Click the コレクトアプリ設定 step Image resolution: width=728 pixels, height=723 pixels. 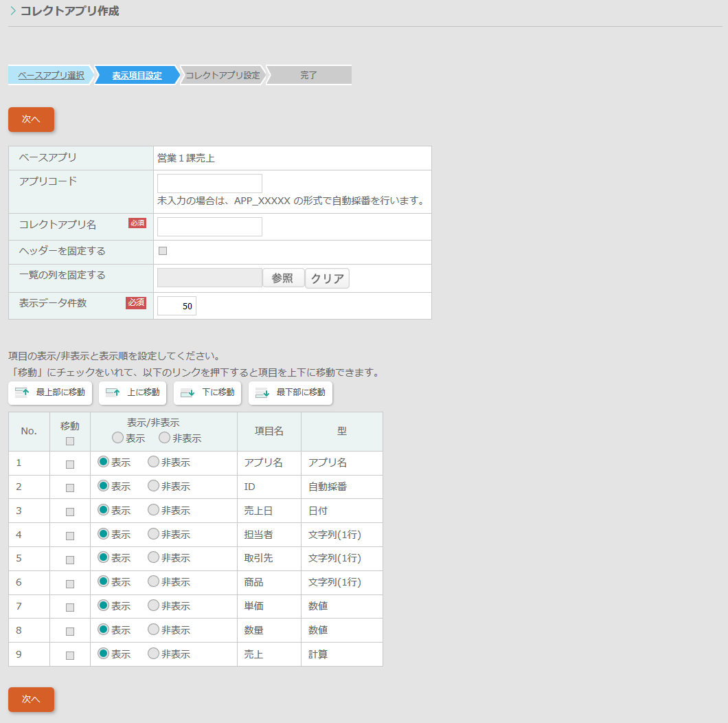(223, 76)
